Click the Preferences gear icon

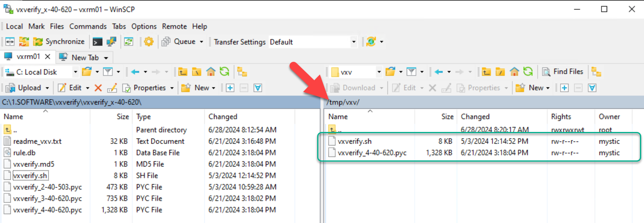pos(149,42)
